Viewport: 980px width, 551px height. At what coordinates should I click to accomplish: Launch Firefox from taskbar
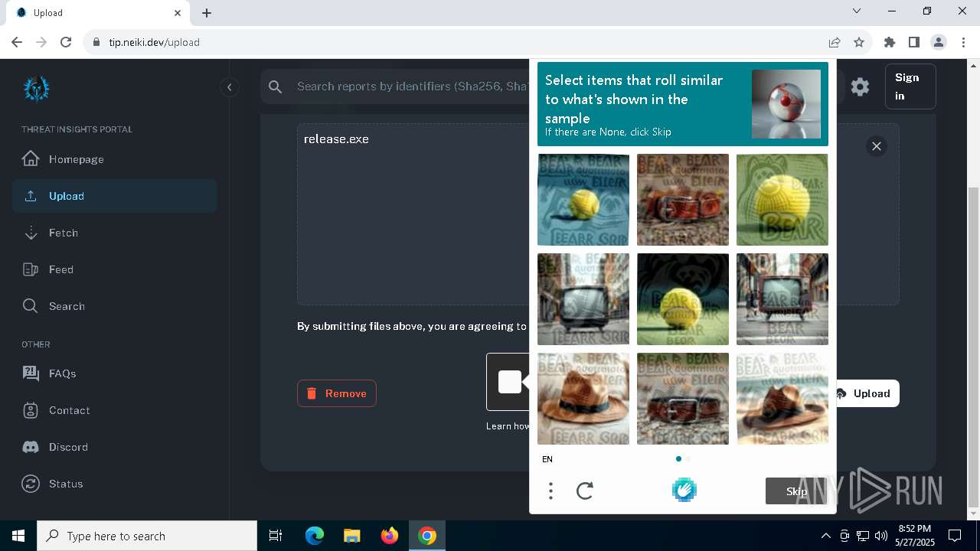point(390,536)
